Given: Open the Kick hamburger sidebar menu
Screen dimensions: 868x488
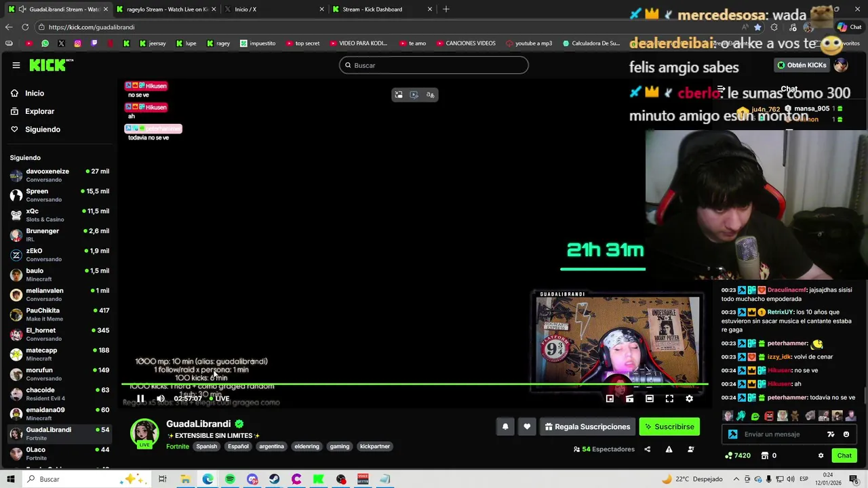Looking at the screenshot, I should point(16,65).
